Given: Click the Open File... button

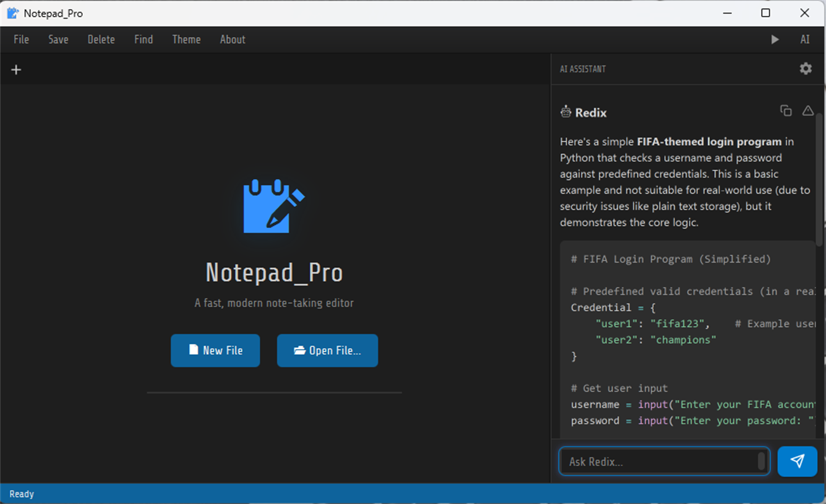Looking at the screenshot, I should pos(327,350).
